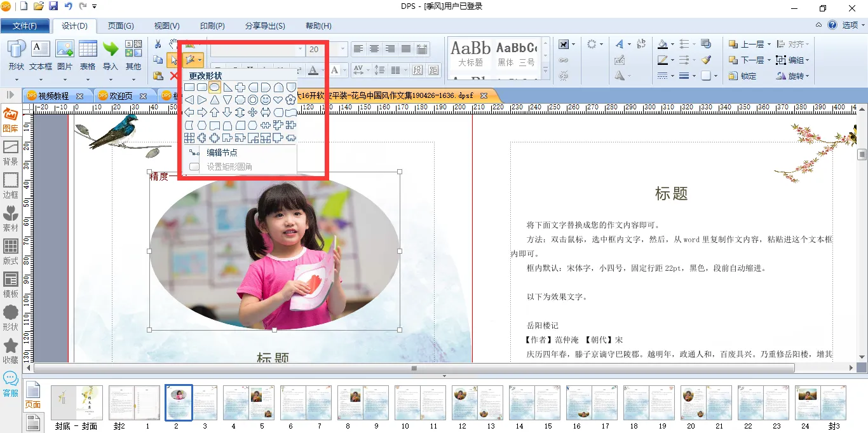Open the 收藏 star panel in sidebar
Image resolution: width=868 pixels, height=433 pixels.
pos(10,350)
